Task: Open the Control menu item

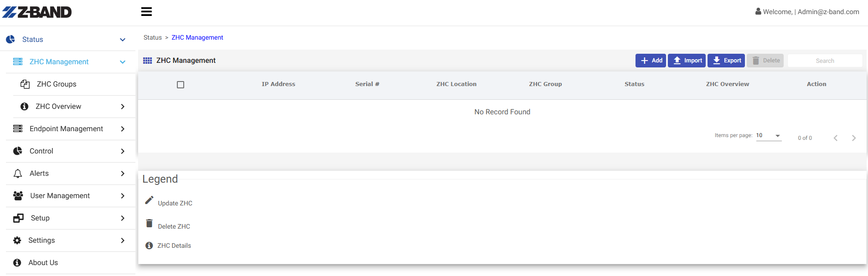Action: pos(41,151)
